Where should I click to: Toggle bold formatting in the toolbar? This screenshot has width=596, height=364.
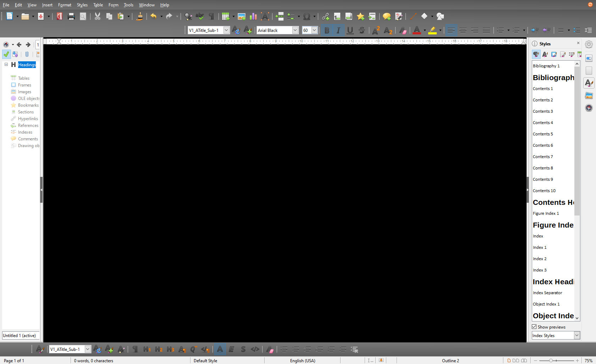pos(327,30)
